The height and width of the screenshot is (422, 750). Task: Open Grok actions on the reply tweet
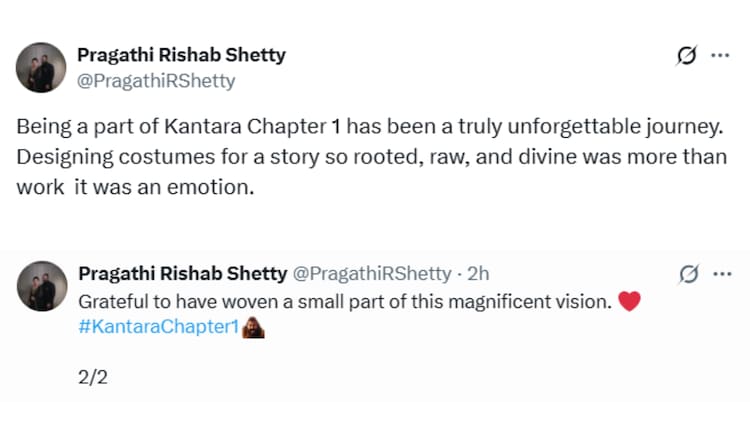coord(688,273)
